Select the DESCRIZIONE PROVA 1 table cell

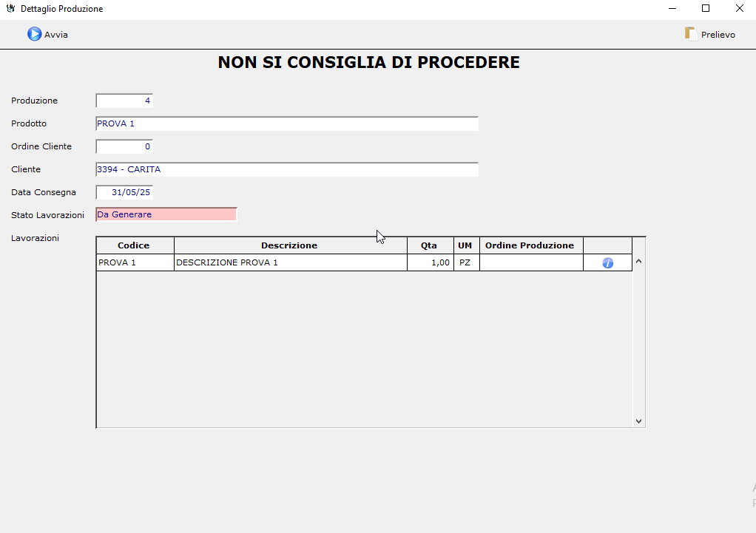click(x=290, y=262)
